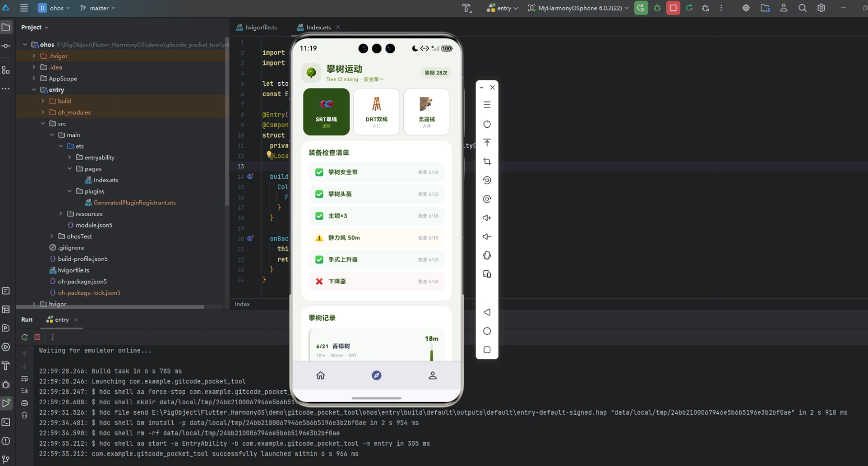Screen dimensions: 868x466
Task: Toggle checkbox for 攀树安全带
Action: tap(319, 172)
